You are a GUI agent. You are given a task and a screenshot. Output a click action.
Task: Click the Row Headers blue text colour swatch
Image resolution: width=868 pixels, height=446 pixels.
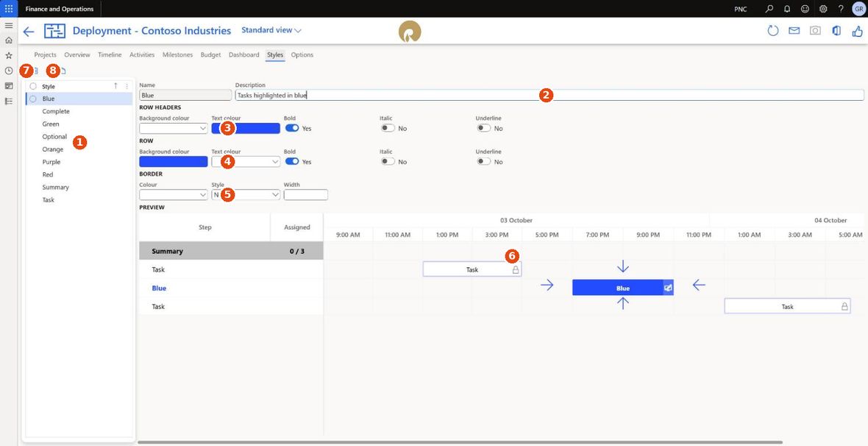click(x=246, y=128)
